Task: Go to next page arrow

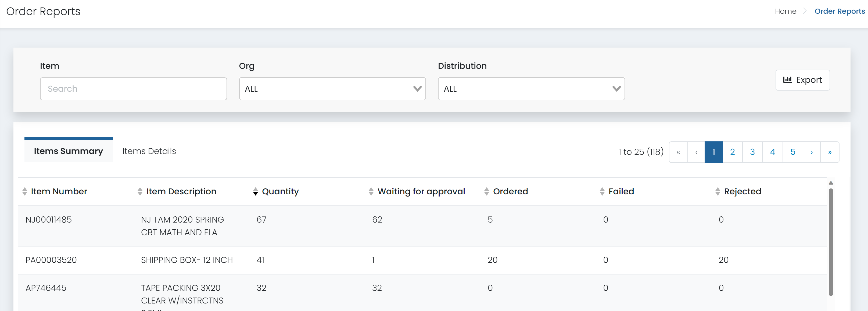Action: tap(811, 152)
